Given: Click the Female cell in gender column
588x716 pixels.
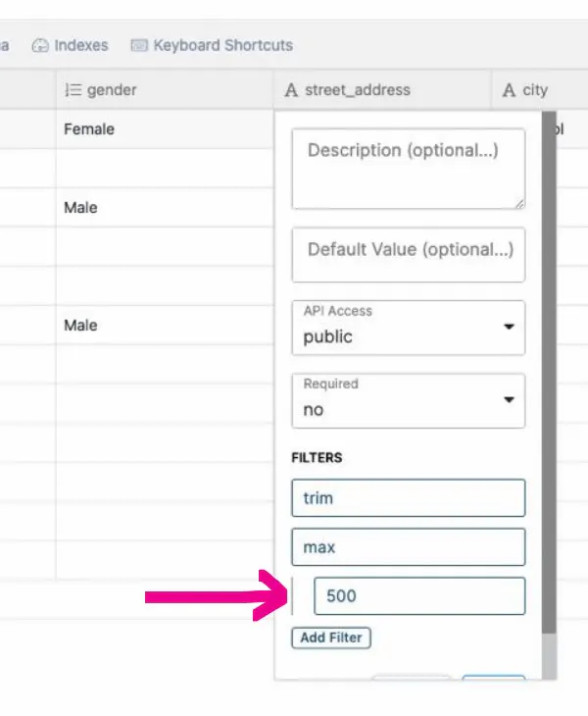Looking at the screenshot, I should pos(165,129).
